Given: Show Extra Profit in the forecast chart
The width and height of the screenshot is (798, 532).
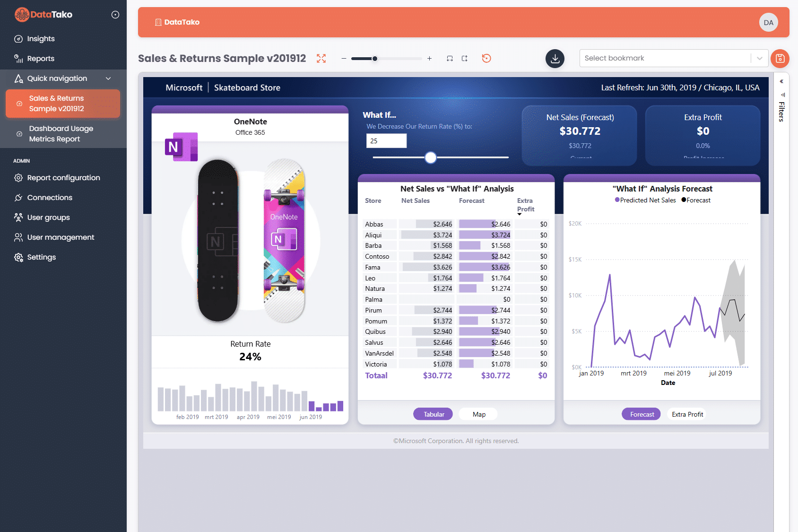Looking at the screenshot, I should (686, 414).
